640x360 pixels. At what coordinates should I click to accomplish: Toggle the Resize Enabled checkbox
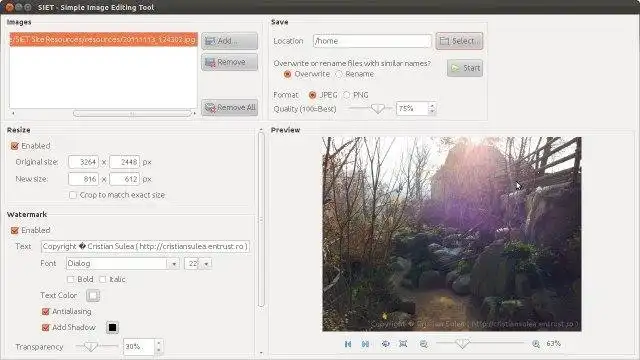click(15, 146)
